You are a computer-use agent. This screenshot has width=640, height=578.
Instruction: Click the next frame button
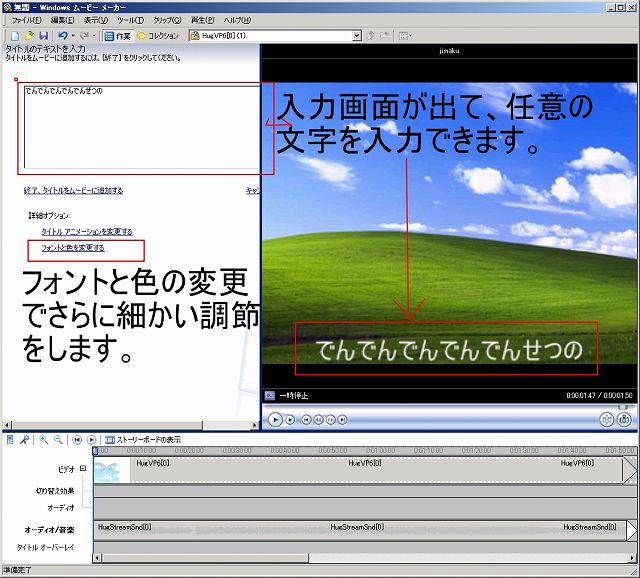(x=331, y=420)
